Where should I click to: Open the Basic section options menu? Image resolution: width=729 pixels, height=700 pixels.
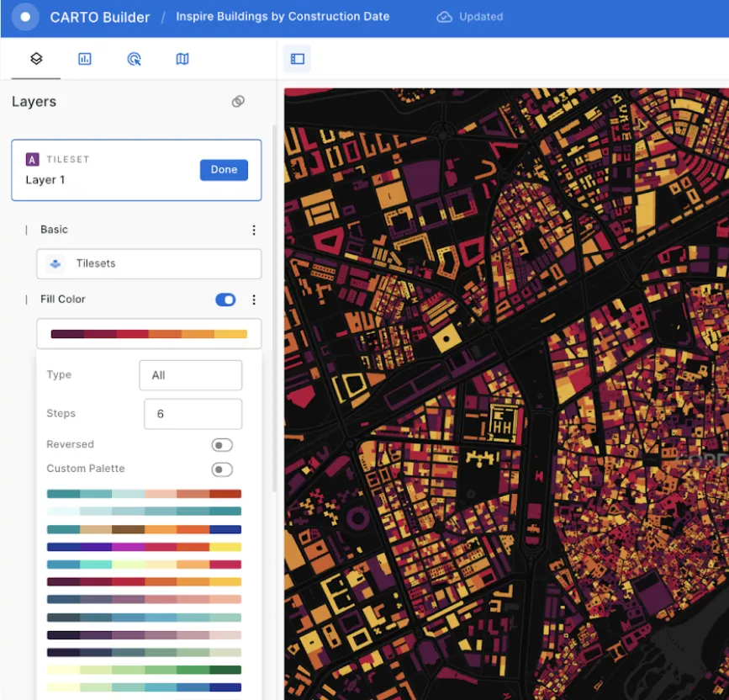[x=254, y=229]
